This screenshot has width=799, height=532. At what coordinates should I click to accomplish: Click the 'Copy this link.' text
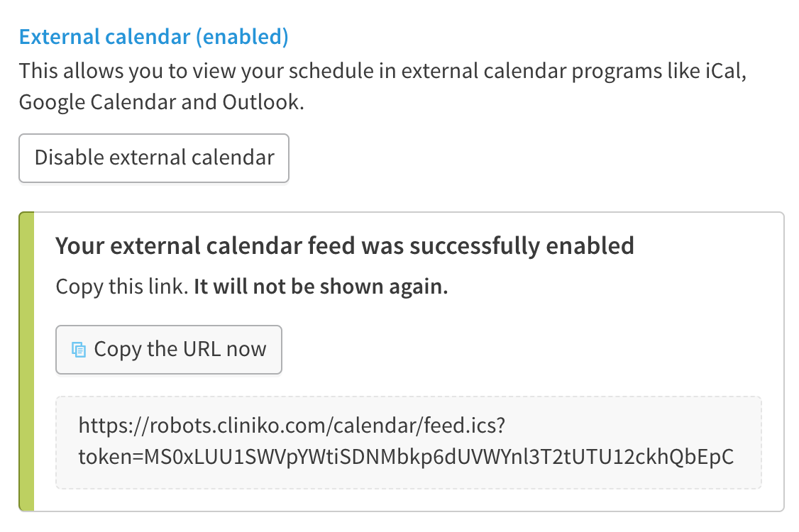pyautogui.click(x=122, y=287)
